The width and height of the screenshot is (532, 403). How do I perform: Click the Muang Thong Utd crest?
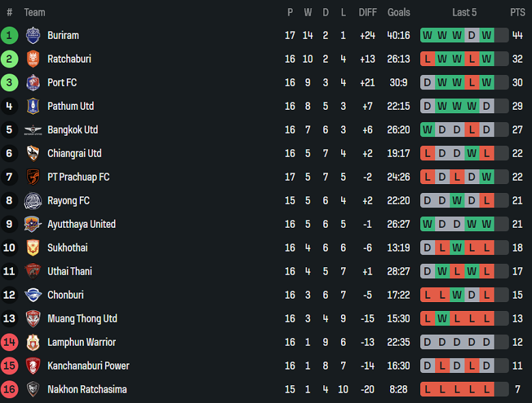click(x=33, y=318)
